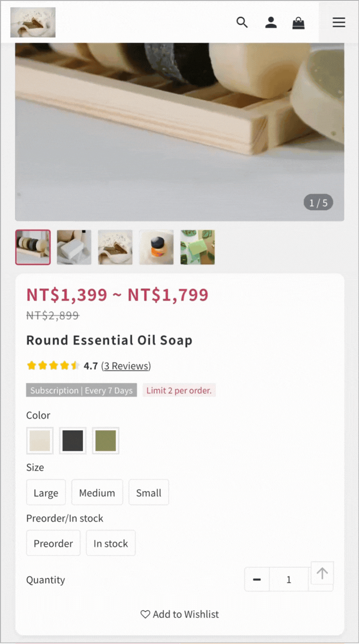This screenshot has height=644, width=359.
Task: Select Large size option
Action: pyautogui.click(x=46, y=492)
